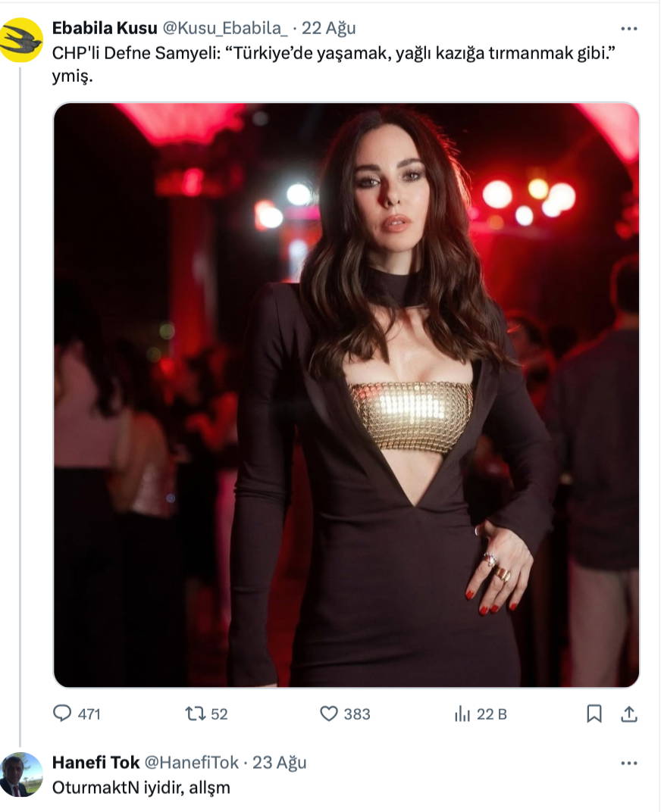
Task: Like the tweet with the heart icon
Action: (329, 714)
